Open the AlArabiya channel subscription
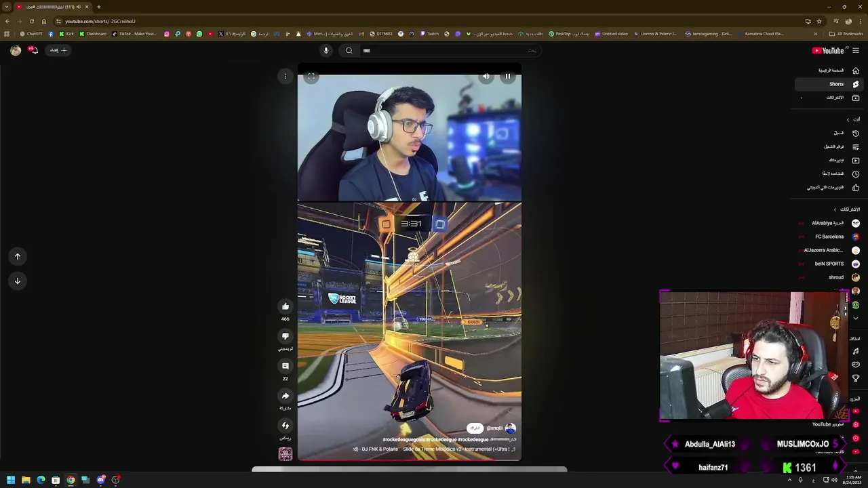 tap(828, 223)
